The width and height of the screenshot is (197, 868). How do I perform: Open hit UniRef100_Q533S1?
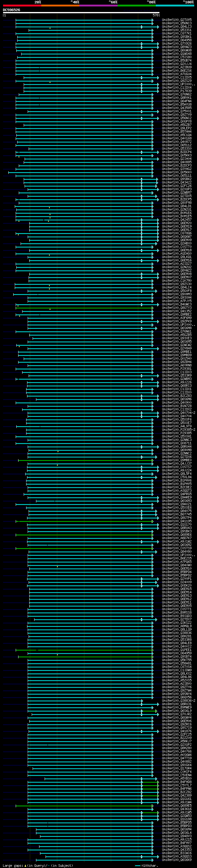(177, 30)
